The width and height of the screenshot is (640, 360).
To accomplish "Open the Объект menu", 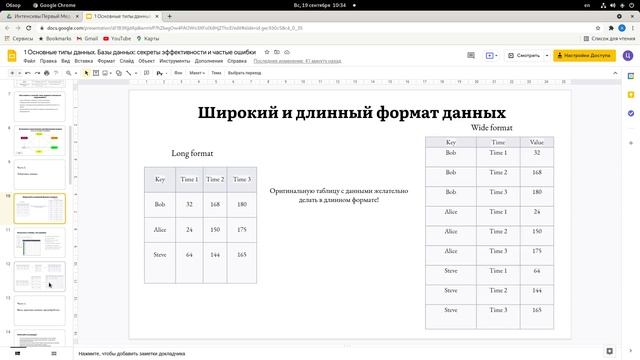I will point(147,61).
